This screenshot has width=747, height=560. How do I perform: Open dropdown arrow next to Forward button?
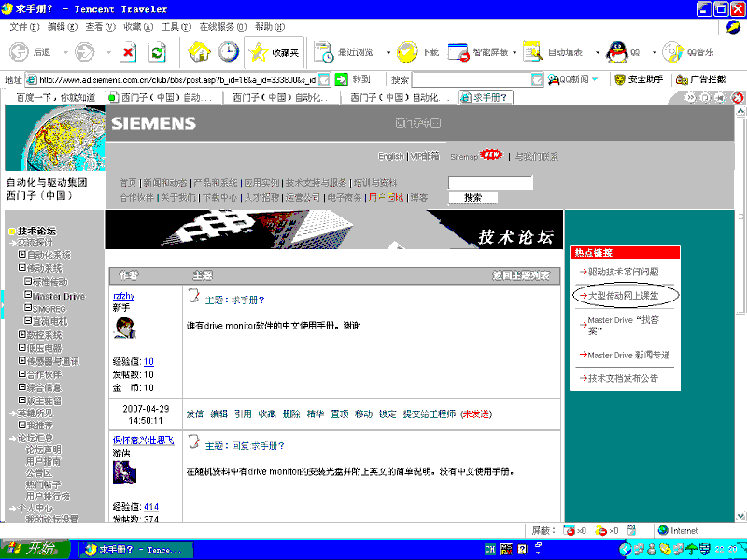[x=108, y=52]
